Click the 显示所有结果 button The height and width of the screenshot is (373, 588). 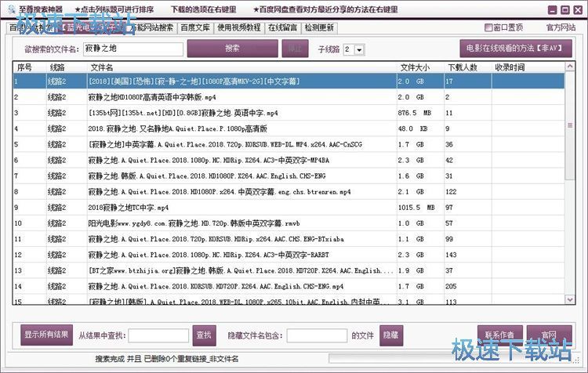click(x=46, y=335)
